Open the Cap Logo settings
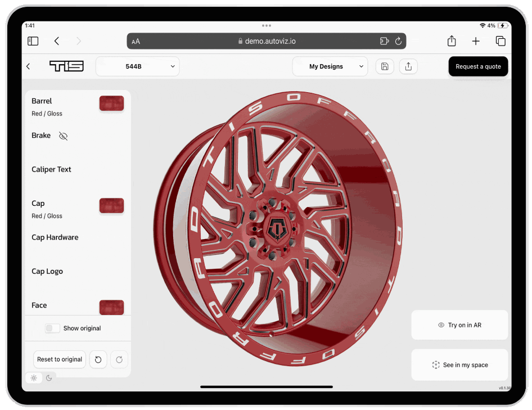This screenshot has height=410, width=532. click(x=47, y=271)
